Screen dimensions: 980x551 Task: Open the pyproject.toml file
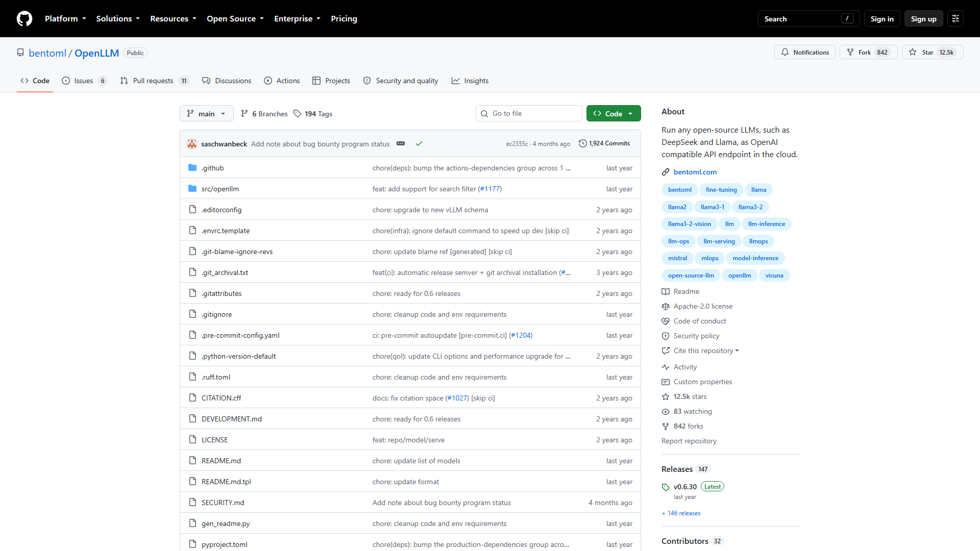[224, 544]
